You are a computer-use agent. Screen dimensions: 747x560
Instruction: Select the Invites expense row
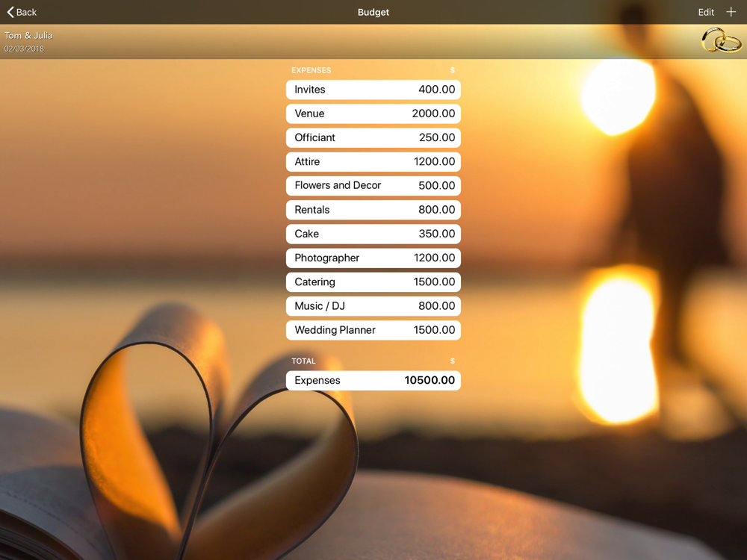point(373,90)
